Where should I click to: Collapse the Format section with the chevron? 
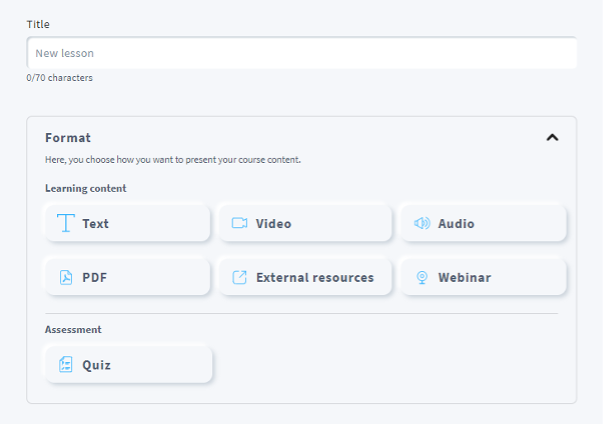pyautogui.click(x=552, y=138)
